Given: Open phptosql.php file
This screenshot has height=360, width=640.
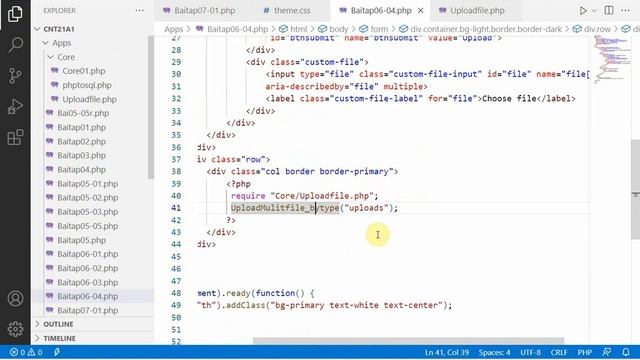Looking at the screenshot, I should (87, 85).
